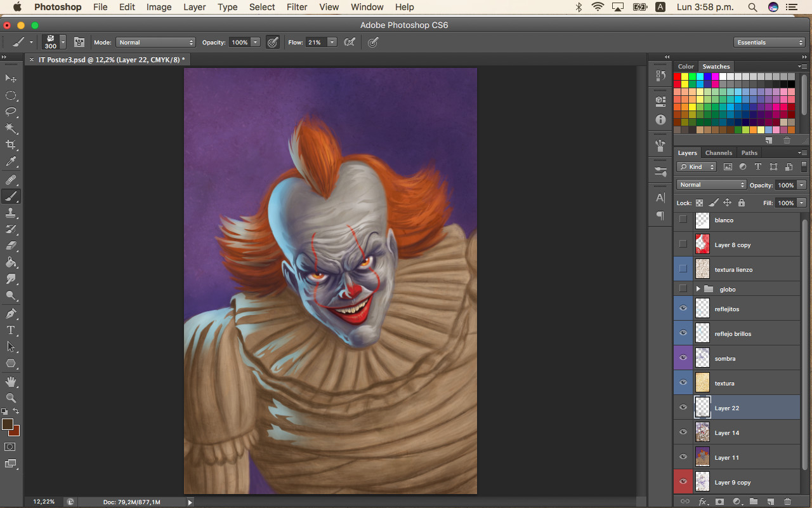Screen dimensions: 812x508
Task: Toggle pressure for opacity button
Action: [273, 43]
